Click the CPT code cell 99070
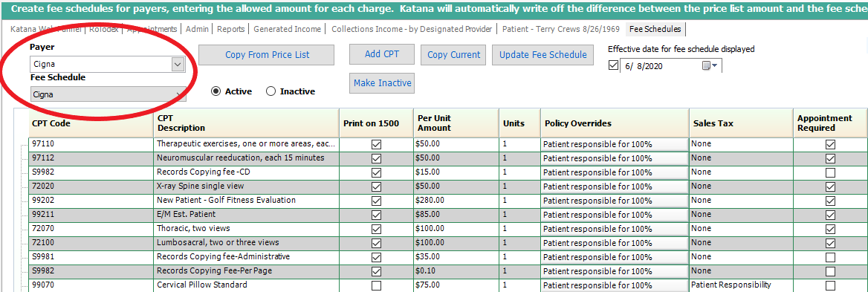The image size is (868, 292). coord(91,285)
